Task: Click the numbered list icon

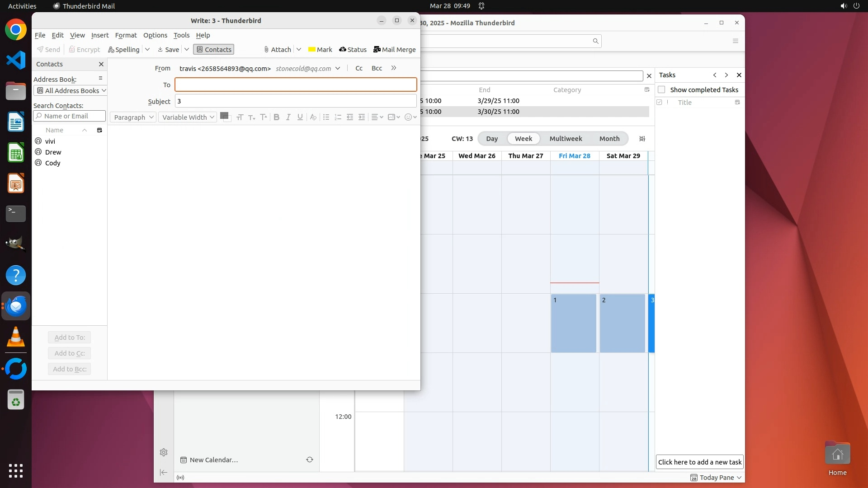Action: tap(338, 117)
